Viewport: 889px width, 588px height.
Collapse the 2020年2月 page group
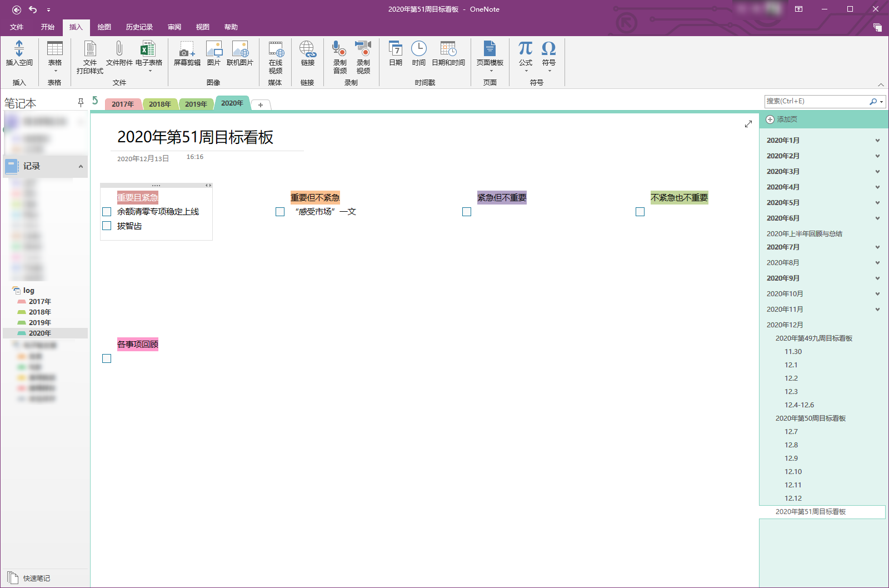(877, 156)
